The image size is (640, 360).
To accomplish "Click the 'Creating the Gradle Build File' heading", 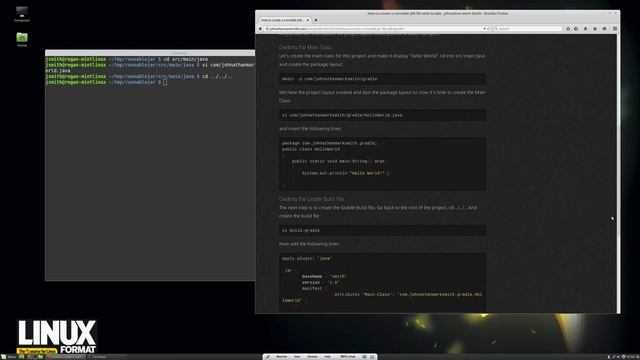I will tap(311, 199).
